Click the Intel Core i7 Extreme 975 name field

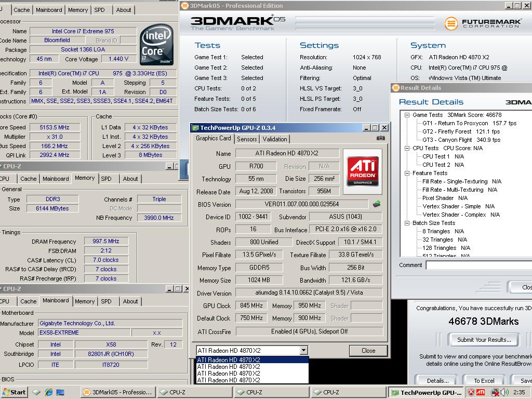pyautogui.click(x=83, y=31)
